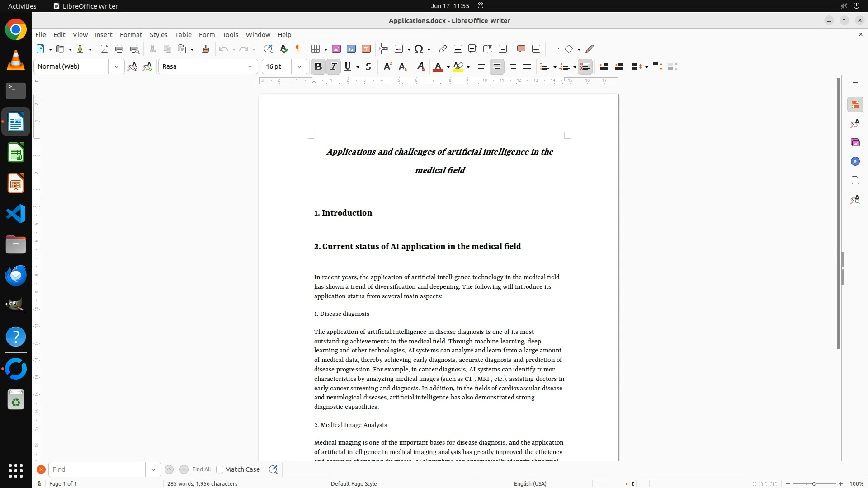Open the font size dropdown
Screen dimensions: 868x488
(299, 67)
